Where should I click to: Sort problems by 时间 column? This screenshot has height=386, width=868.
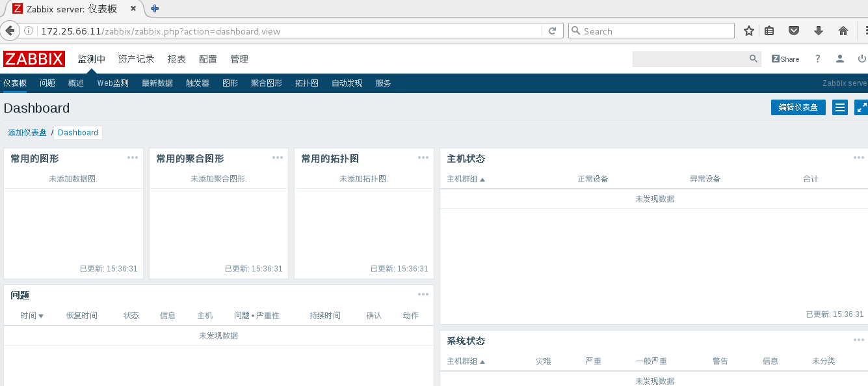32,316
